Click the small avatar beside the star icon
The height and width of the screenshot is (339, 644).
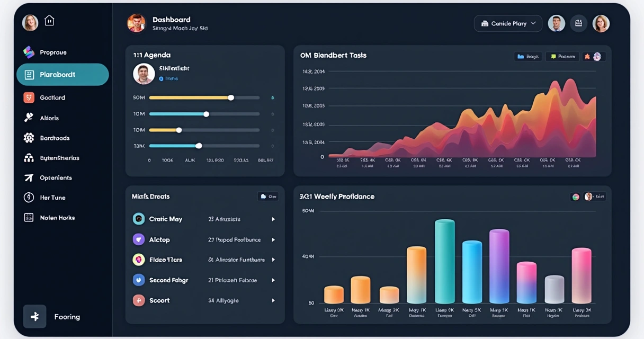click(x=597, y=56)
